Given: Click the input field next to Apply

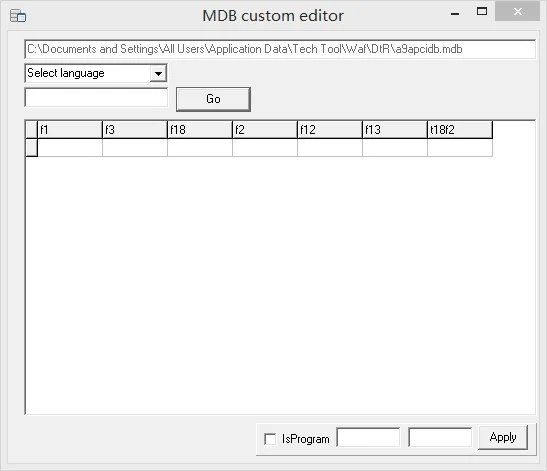Looking at the screenshot, I should (x=440, y=437).
